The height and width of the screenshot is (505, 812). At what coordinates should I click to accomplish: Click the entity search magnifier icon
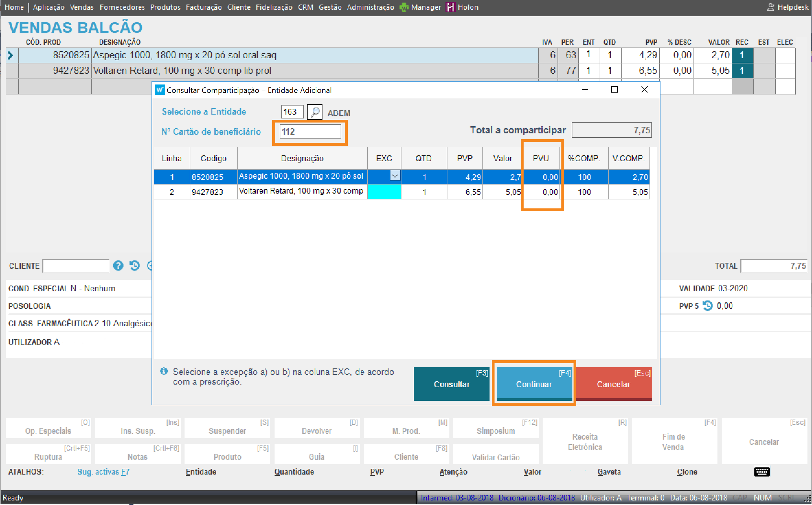coord(314,112)
